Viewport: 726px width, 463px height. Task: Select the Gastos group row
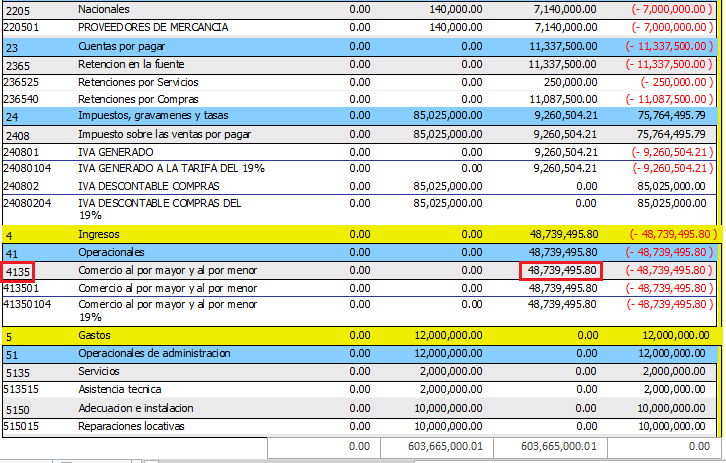tap(361, 336)
